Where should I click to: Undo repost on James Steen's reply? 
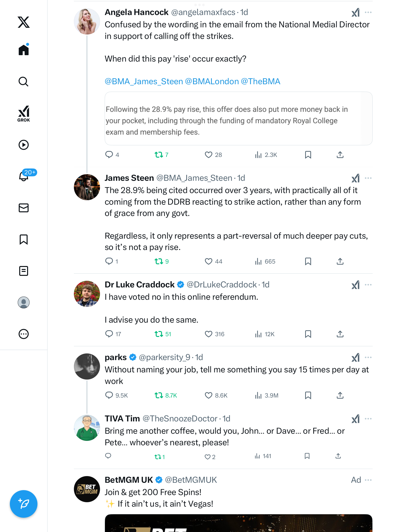pos(159,261)
